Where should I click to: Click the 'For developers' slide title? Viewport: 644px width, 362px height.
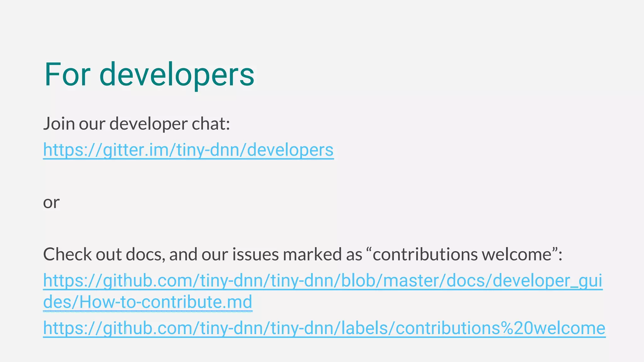pyautogui.click(x=149, y=74)
